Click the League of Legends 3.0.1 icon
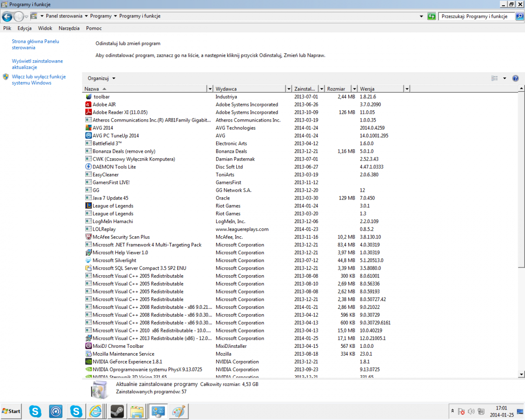Image resolution: width=525 pixels, height=420 pixels. (x=89, y=206)
